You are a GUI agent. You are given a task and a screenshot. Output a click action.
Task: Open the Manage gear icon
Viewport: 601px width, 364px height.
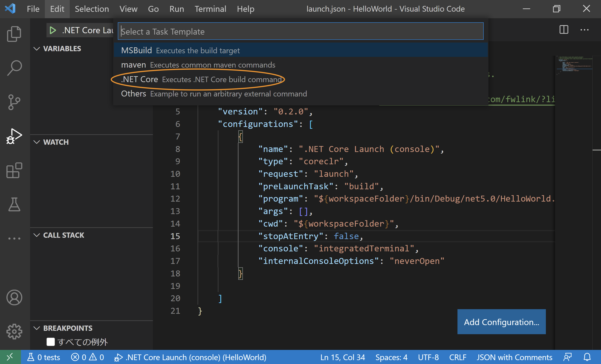click(14, 331)
